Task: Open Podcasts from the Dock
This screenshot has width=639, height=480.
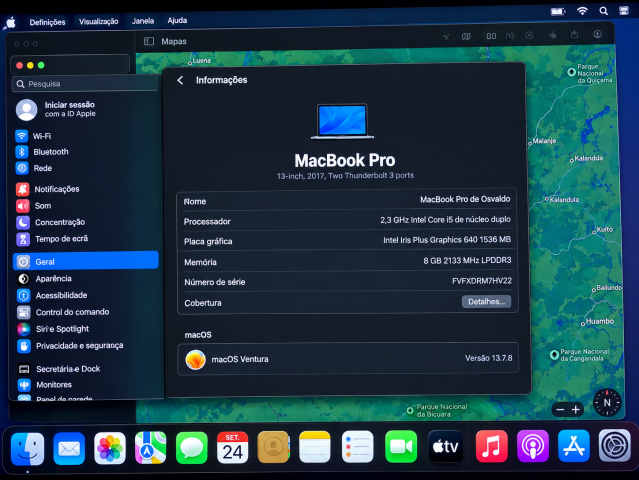Action: tap(533, 446)
